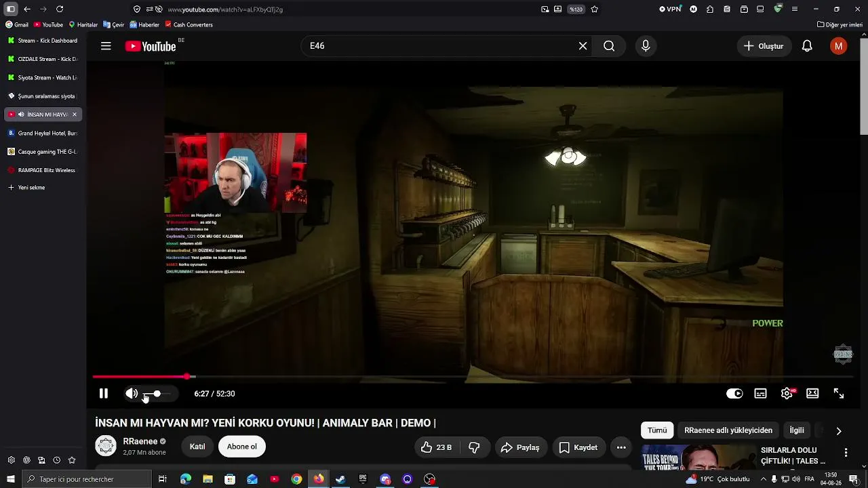The height and width of the screenshot is (488, 868).
Task: Clear the search text with the X
Action: click(x=583, y=46)
